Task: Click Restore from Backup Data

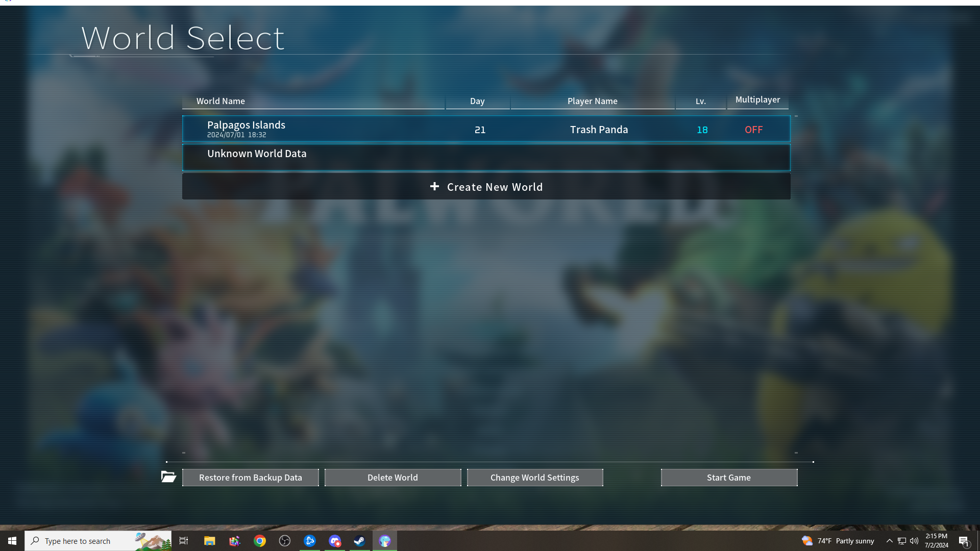Action: pyautogui.click(x=250, y=478)
